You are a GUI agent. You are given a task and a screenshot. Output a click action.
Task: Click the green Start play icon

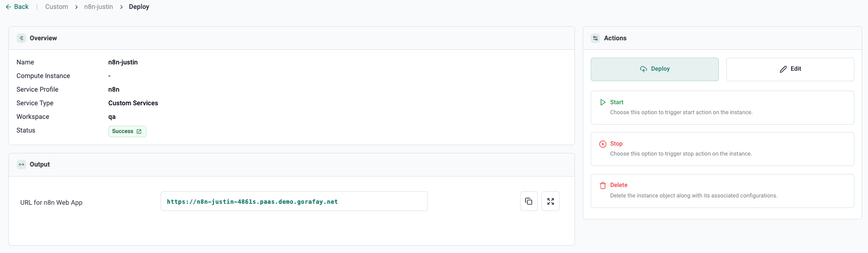coord(603,103)
